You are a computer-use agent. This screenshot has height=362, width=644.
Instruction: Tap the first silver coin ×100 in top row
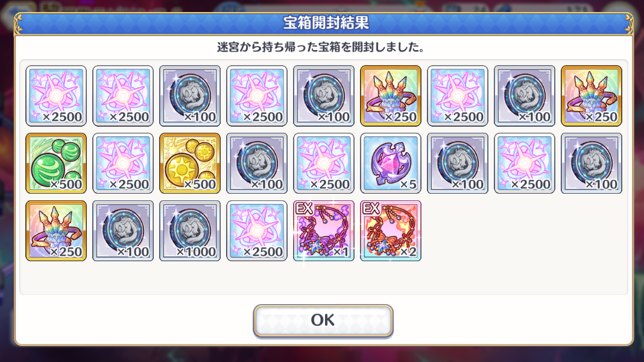pos(190,96)
